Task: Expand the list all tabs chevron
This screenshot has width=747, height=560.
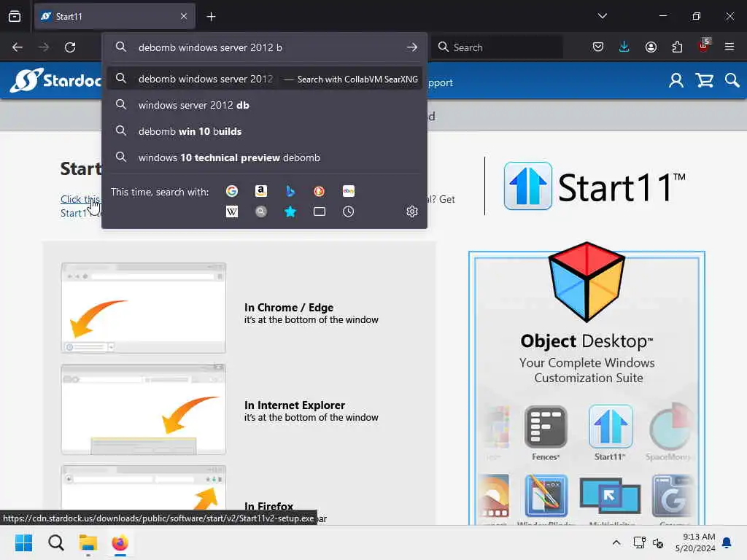Action: (x=603, y=16)
